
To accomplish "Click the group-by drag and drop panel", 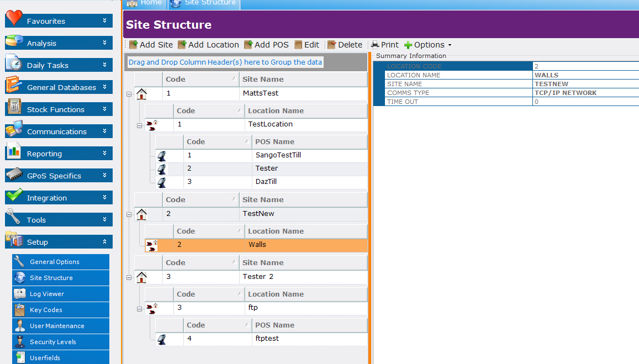I will tap(246, 62).
